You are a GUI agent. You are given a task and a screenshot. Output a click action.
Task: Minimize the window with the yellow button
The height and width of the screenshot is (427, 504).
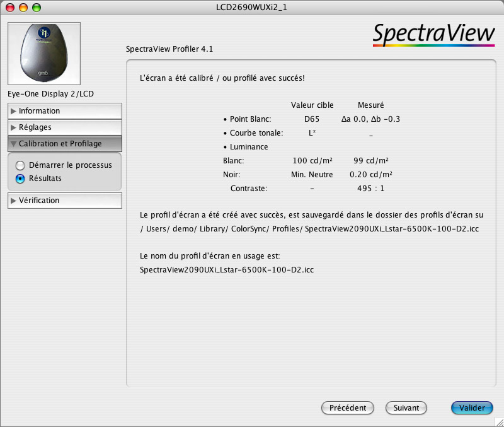click(x=23, y=8)
